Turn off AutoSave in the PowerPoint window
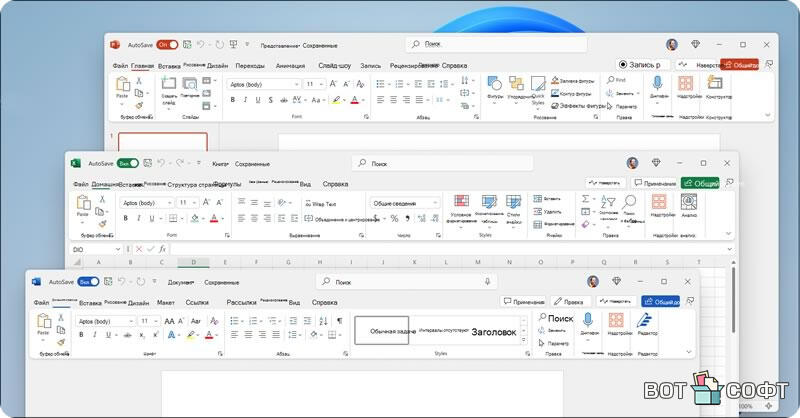The width and height of the screenshot is (800, 418). [x=167, y=45]
